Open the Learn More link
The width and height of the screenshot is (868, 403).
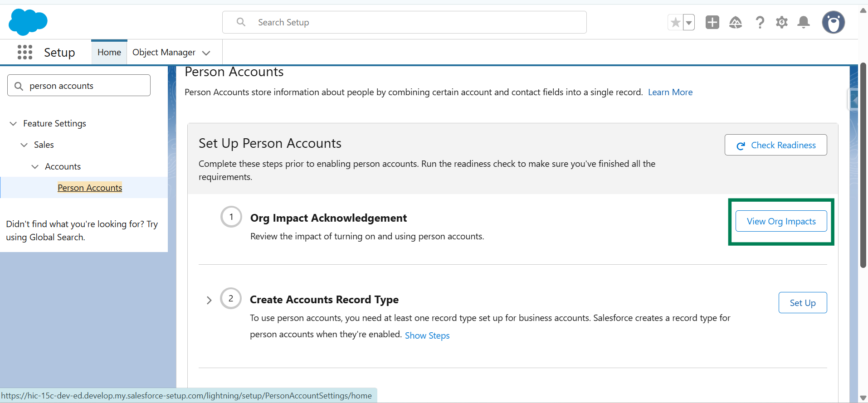point(670,92)
